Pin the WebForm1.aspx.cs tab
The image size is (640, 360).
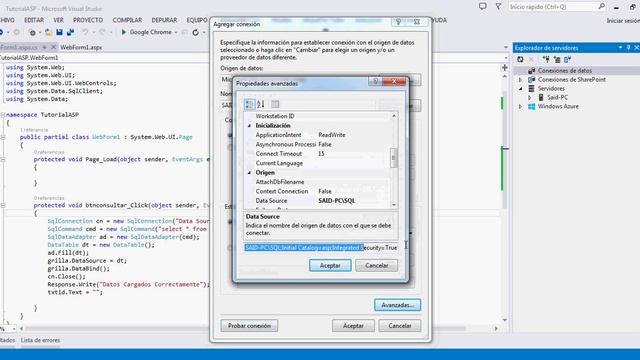[x=44, y=47]
